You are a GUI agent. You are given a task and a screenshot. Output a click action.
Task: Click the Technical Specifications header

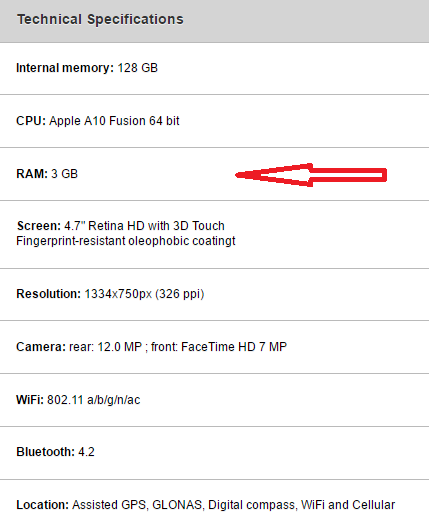point(100,19)
